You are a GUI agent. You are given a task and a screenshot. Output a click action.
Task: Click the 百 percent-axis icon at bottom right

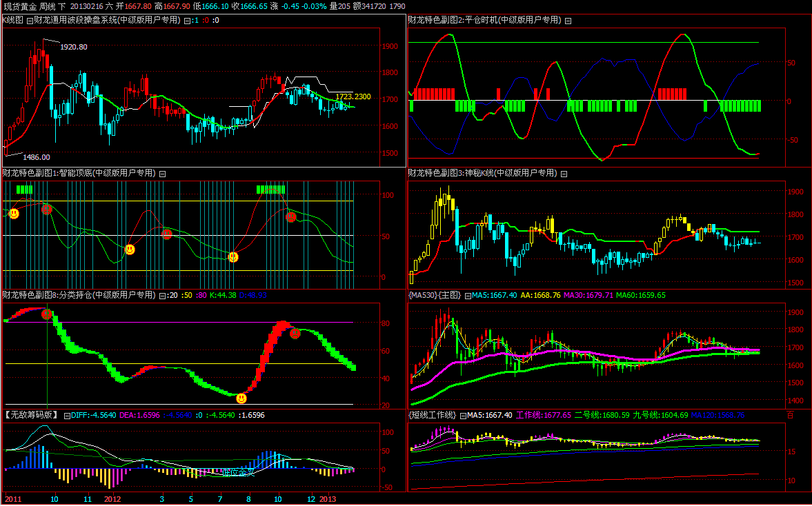coord(791,415)
